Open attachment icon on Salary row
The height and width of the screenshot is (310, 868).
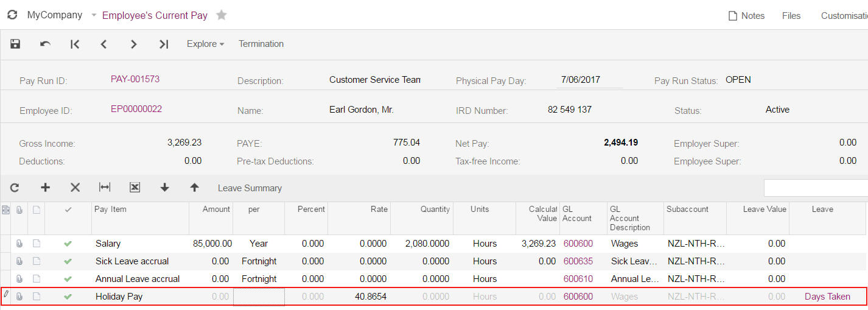click(x=19, y=244)
